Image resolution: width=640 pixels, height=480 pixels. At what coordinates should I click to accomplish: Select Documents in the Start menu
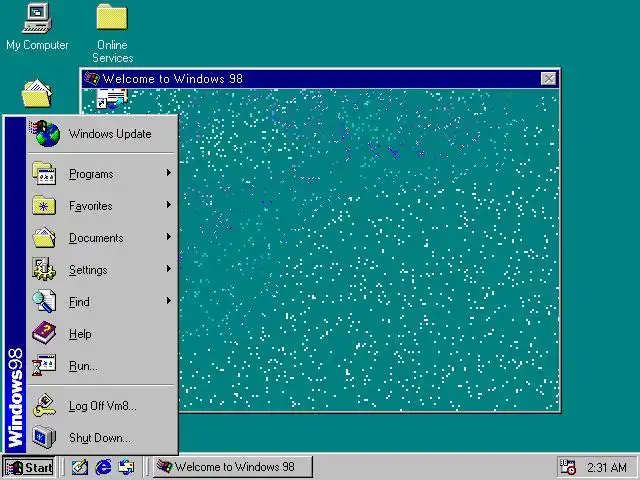102,237
